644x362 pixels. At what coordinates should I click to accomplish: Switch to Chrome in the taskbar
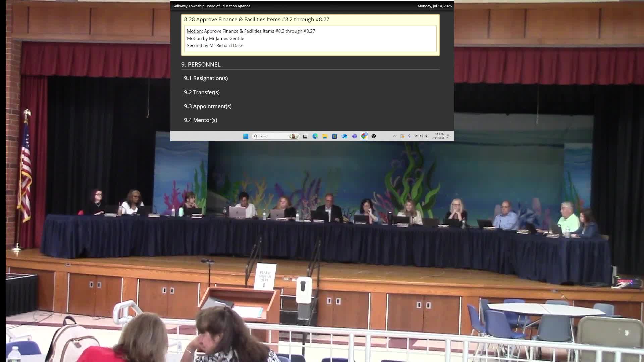tap(364, 136)
